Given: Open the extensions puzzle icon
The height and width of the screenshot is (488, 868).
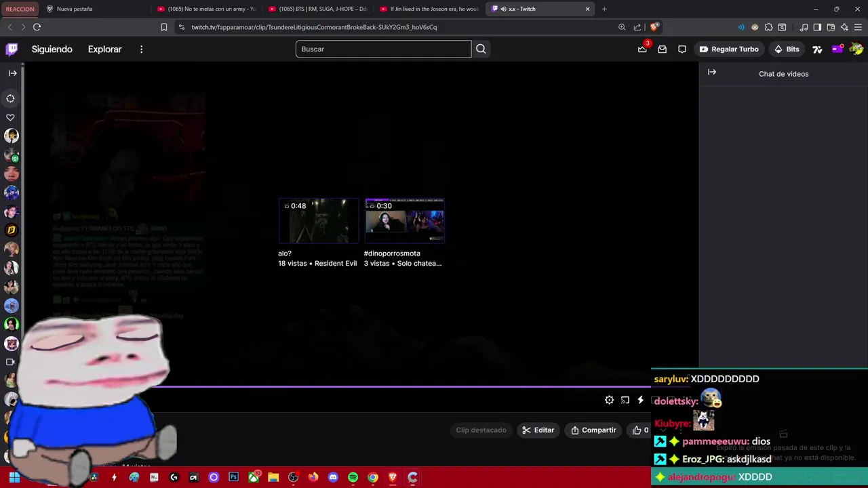Looking at the screenshot, I should 768,27.
